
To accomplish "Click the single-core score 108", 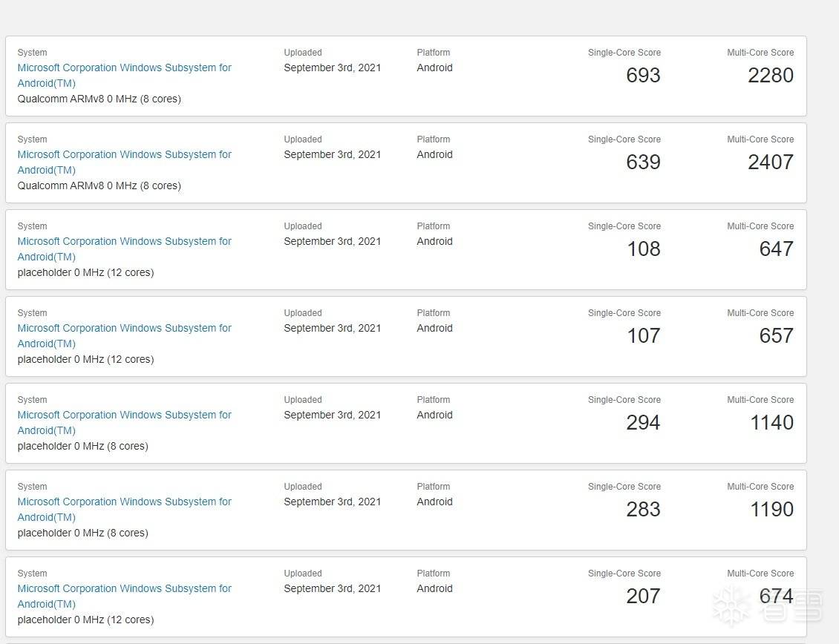I will tap(643, 249).
